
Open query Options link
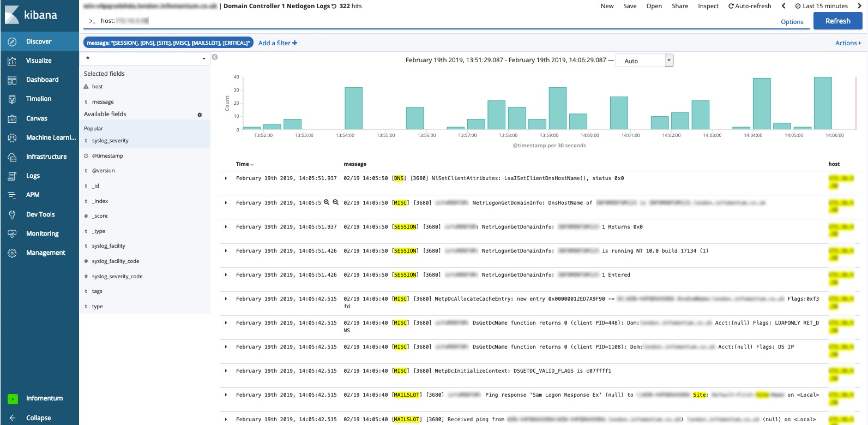point(792,22)
